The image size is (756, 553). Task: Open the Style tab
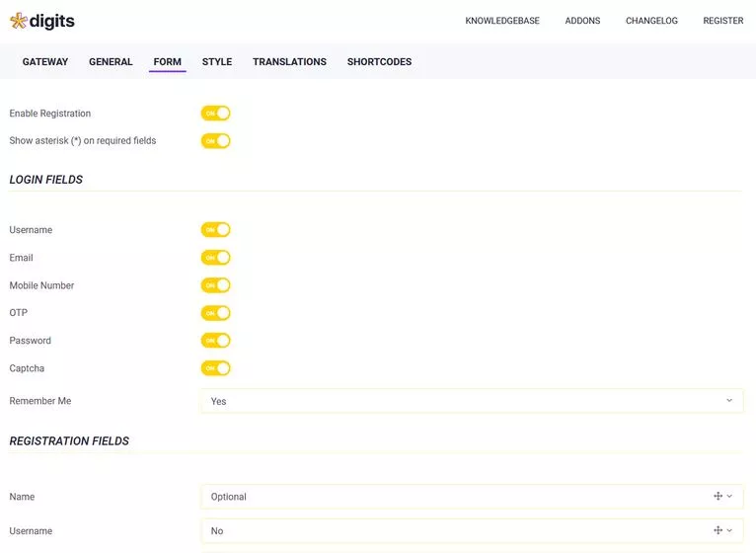pyautogui.click(x=217, y=61)
